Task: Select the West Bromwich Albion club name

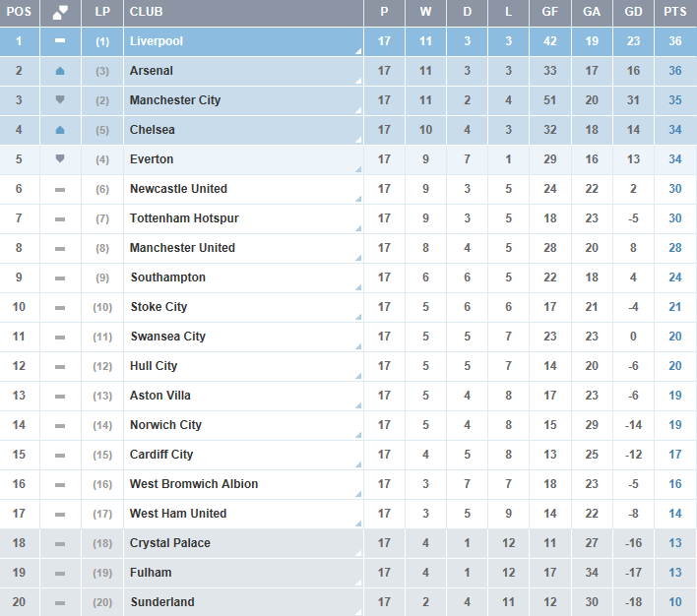Action: click(194, 484)
